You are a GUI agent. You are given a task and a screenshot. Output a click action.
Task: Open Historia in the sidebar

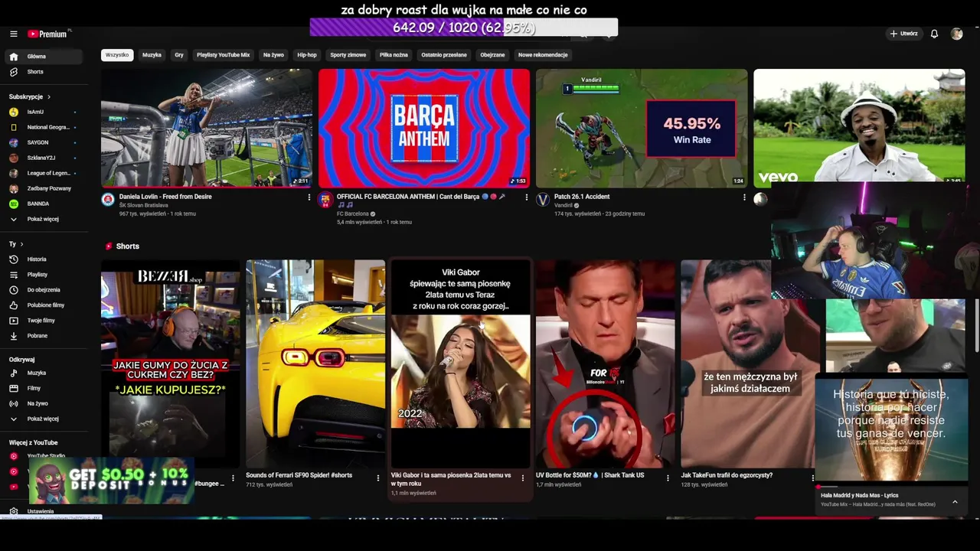pos(44,259)
